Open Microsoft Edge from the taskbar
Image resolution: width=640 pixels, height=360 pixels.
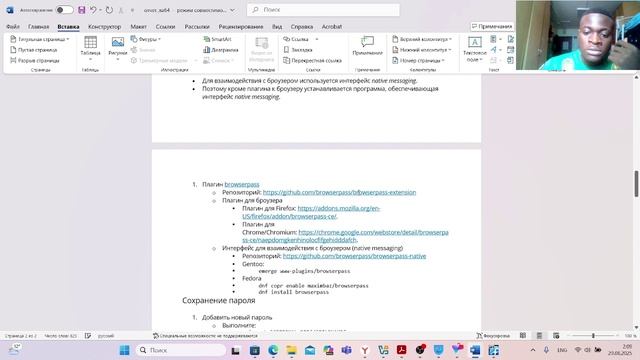[273, 350]
